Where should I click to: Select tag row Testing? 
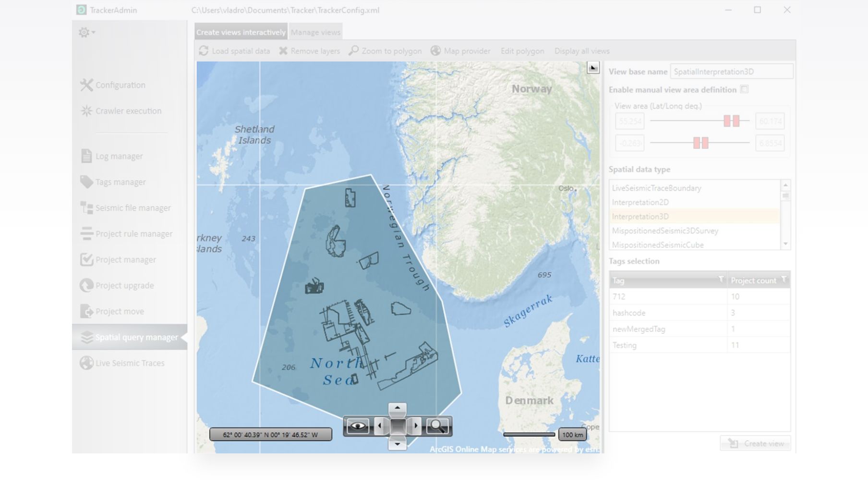click(699, 345)
